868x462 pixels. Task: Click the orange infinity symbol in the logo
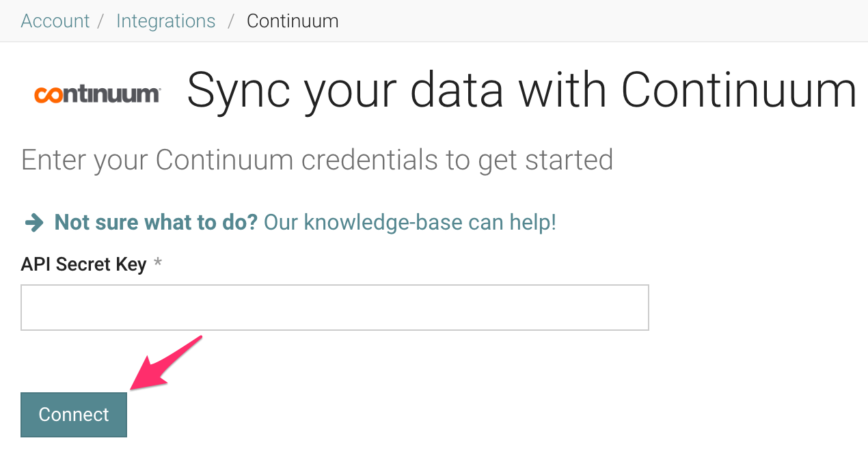pos(49,95)
